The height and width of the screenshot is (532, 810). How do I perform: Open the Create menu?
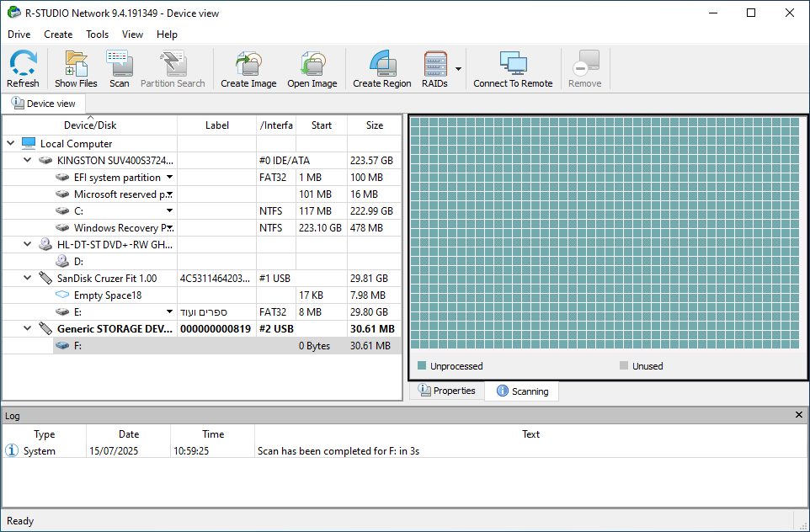point(58,35)
